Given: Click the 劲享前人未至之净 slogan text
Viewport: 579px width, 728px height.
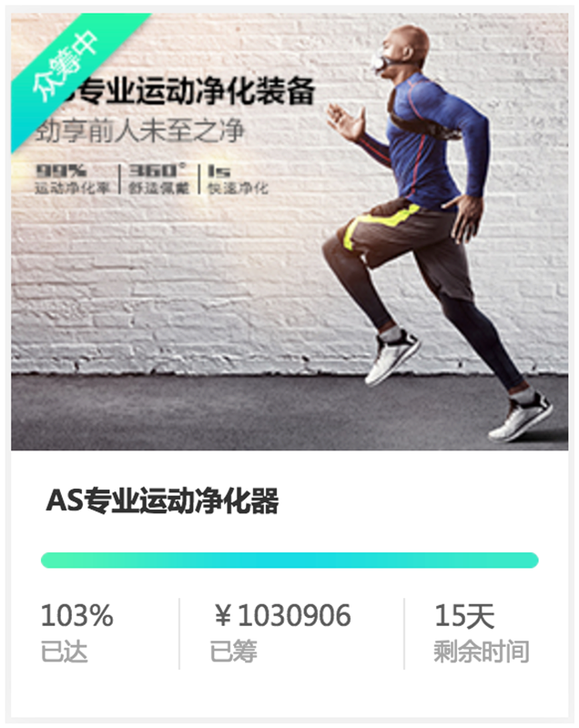Looking at the screenshot, I should point(139,130).
